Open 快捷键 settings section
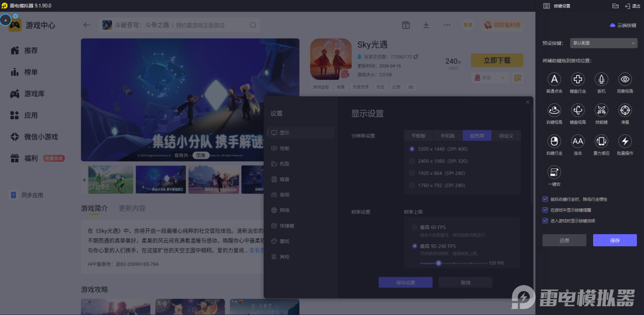The image size is (644, 315). click(x=301, y=225)
